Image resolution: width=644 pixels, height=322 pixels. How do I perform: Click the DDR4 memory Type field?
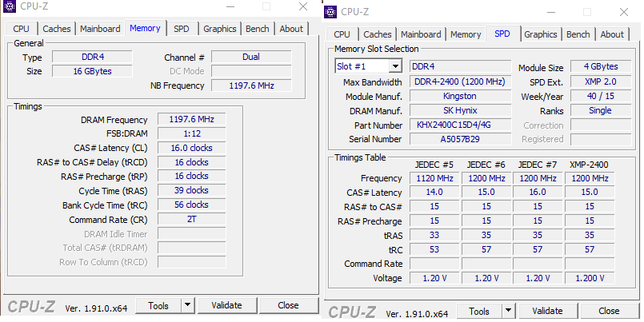[x=93, y=57]
